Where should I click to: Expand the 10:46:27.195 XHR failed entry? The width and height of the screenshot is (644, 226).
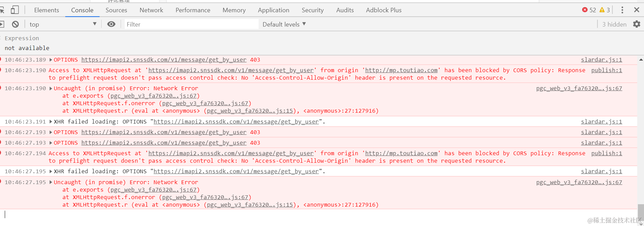[51, 172]
